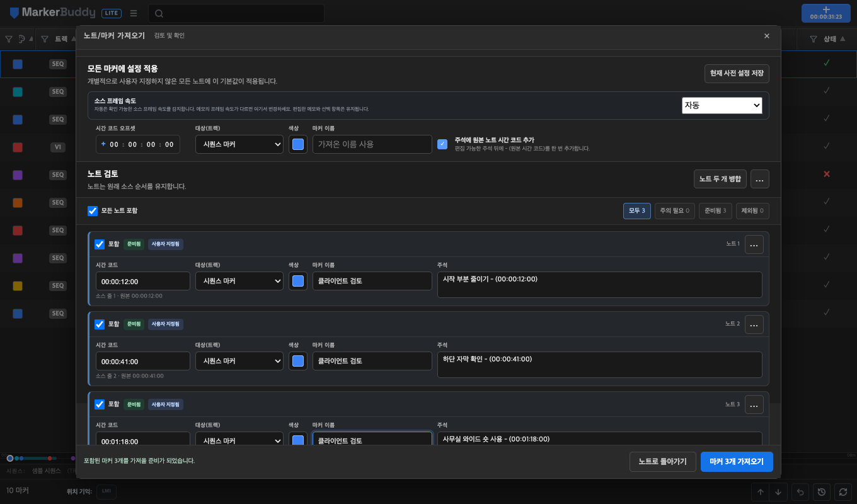Go to next marker with the down arrow
Viewport: 857px width, 504px height.
(778, 492)
